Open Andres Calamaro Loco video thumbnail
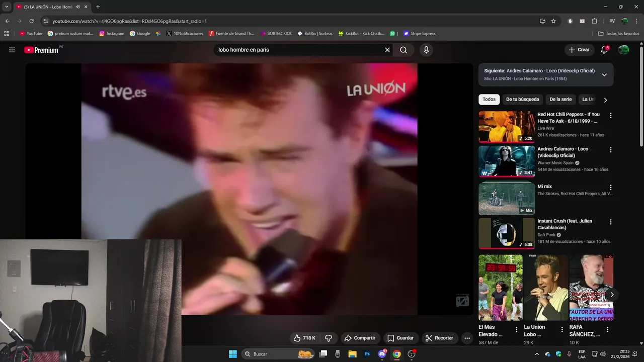Image resolution: width=644 pixels, height=362 pixels. (x=507, y=161)
